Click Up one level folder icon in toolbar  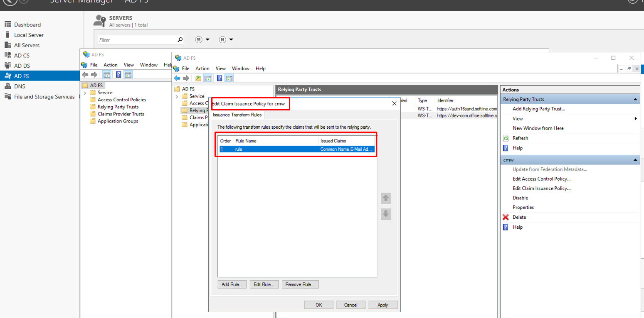tap(198, 78)
